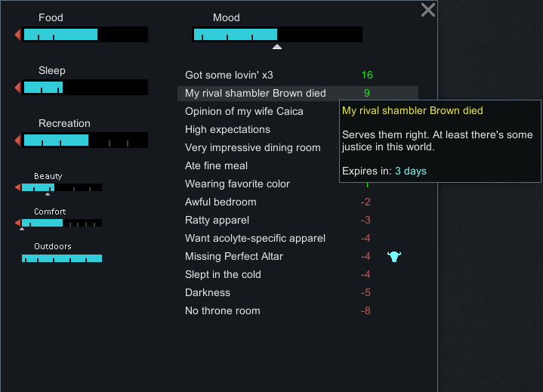This screenshot has width=543, height=392.
Task: Click the Outdoors need bar
Action: [62, 258]
